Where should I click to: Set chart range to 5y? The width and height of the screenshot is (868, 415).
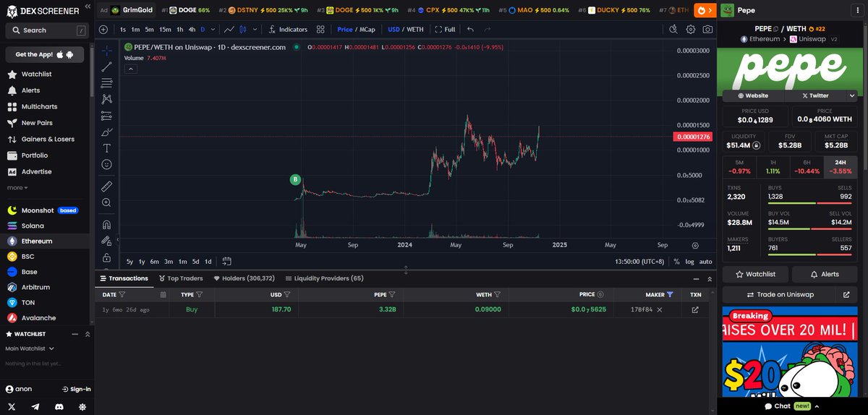click(129, 261)
